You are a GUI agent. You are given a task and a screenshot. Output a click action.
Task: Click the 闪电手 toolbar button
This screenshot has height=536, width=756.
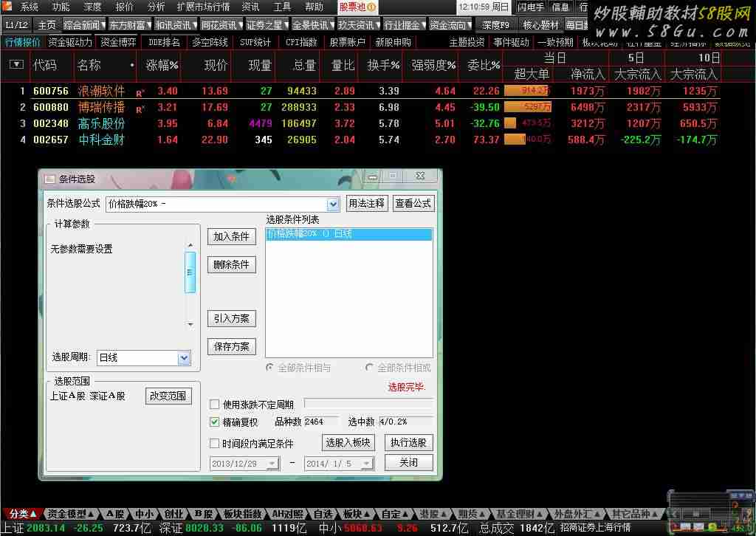coord(530,7)
